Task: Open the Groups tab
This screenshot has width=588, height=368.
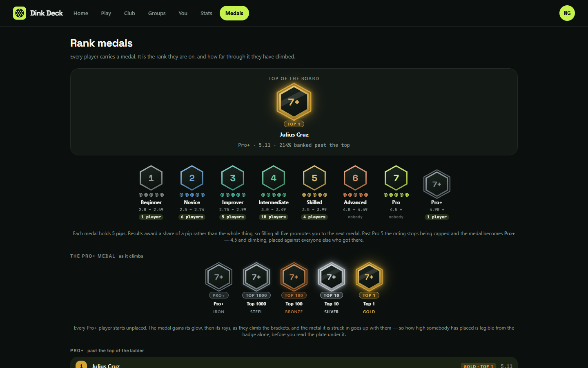Action: [157, 13]
